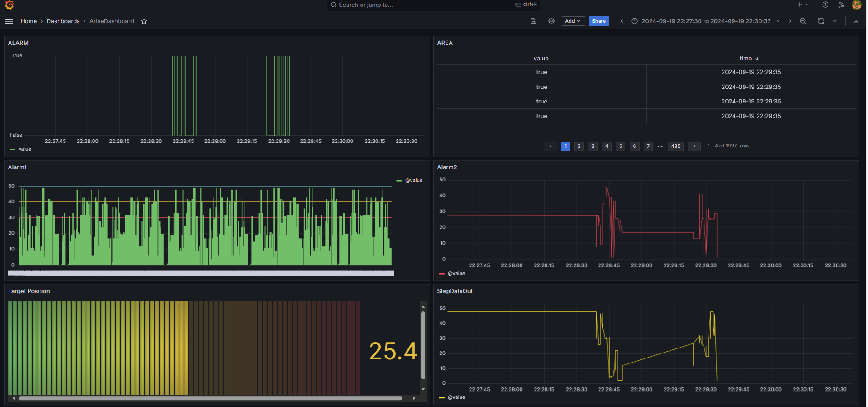Open Alarm2 panel title
The image size is (868, 407).
[x=447, y=167]
